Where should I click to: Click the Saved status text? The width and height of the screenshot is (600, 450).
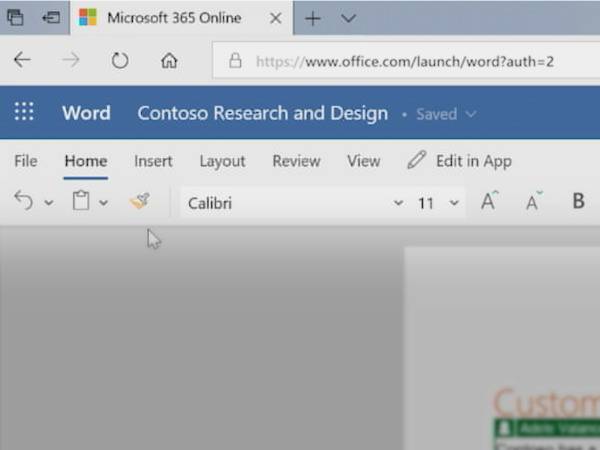(437, 114)
